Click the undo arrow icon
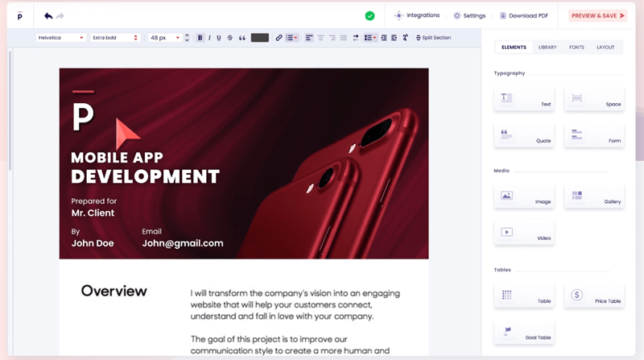 [48, 15]
